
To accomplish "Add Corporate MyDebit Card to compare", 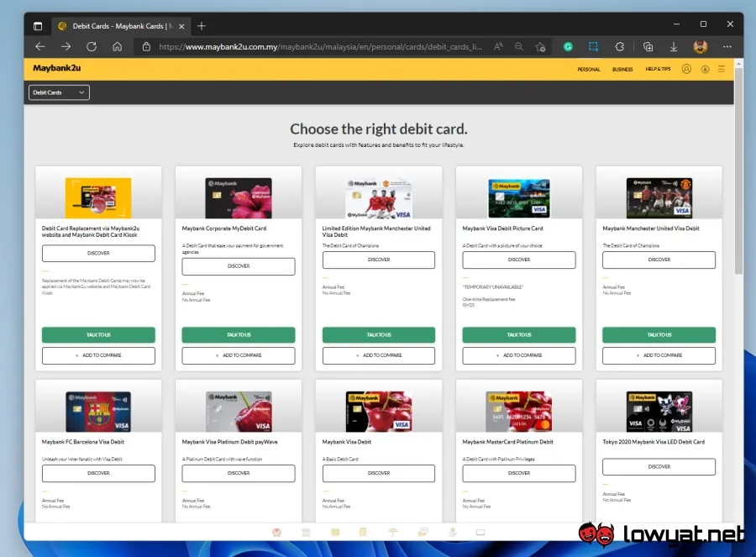I will coord(239,355).
